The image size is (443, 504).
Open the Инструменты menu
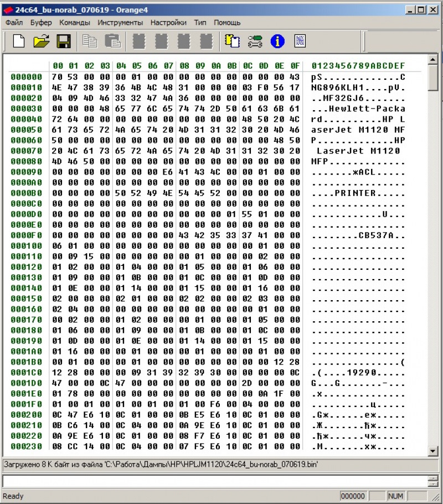120,23
